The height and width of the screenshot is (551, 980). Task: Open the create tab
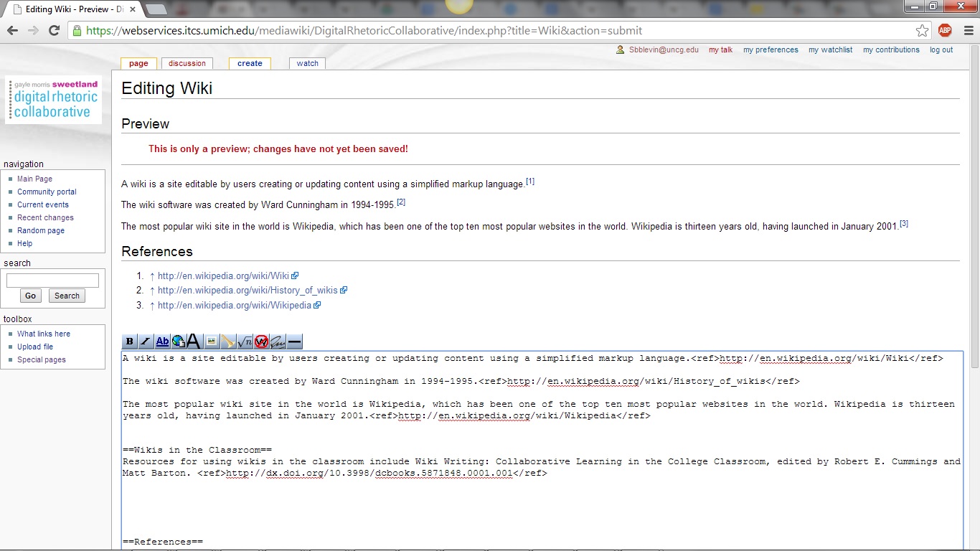point(250,63)
